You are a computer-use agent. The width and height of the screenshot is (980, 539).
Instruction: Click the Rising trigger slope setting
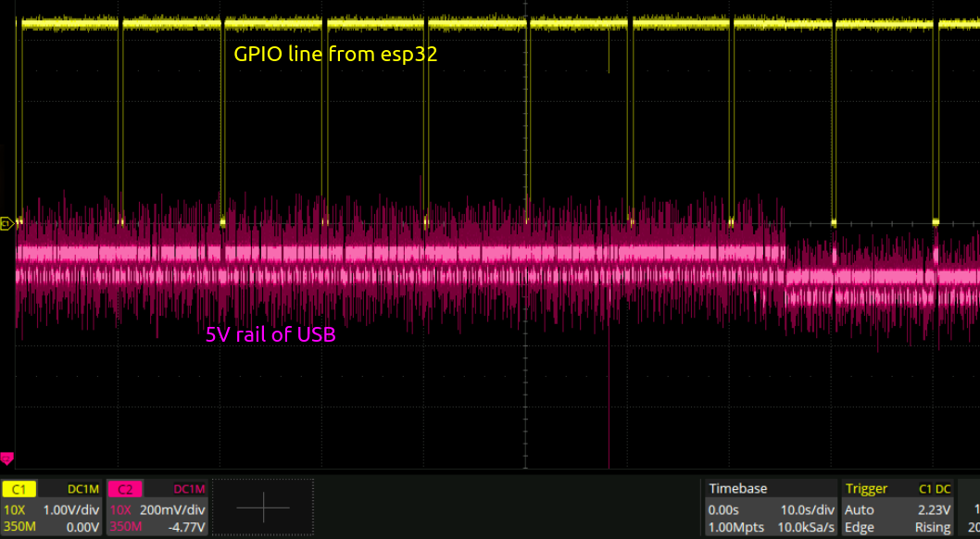[933, 527]
